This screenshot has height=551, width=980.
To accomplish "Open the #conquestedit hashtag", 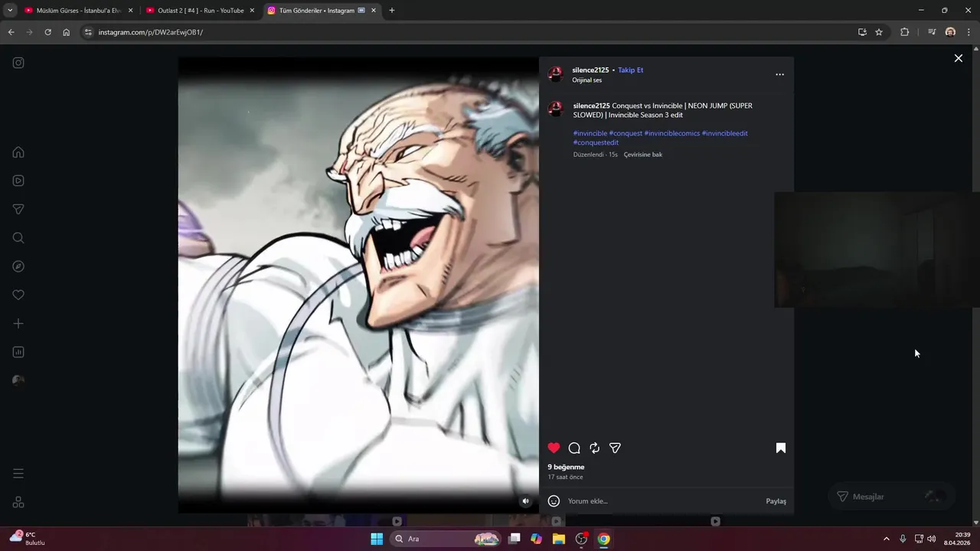I will click(596, 142).
